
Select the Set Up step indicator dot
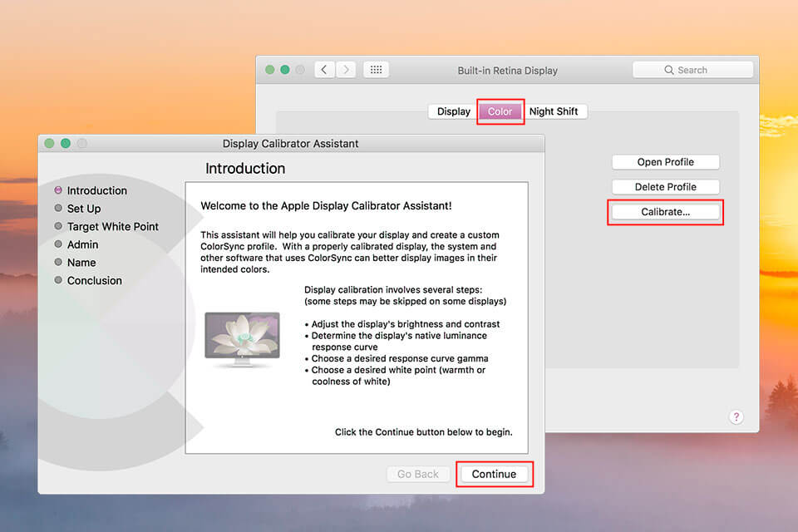[x=58, y=209]
